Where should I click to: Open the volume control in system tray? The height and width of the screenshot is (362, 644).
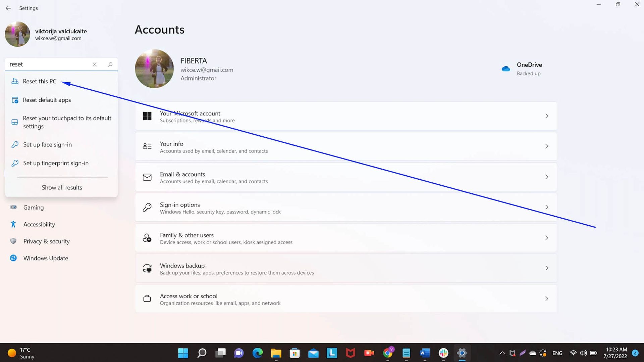click(583, 353)
